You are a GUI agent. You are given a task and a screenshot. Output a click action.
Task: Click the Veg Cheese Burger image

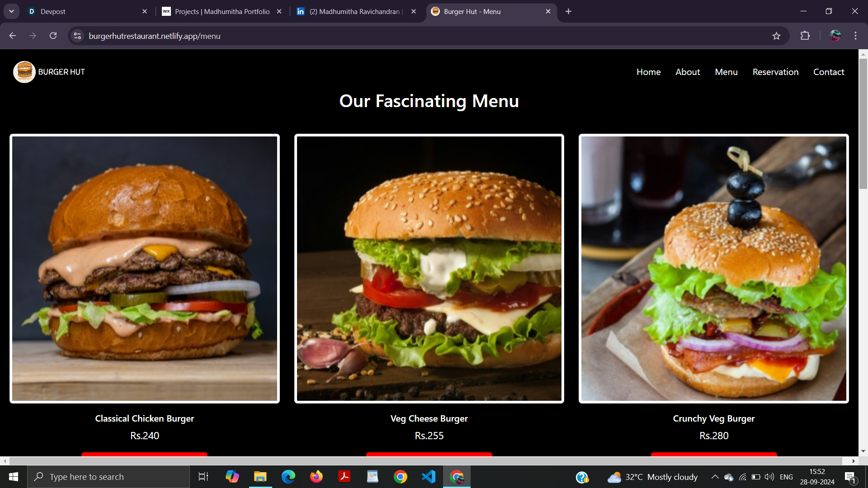click(429, 268)
